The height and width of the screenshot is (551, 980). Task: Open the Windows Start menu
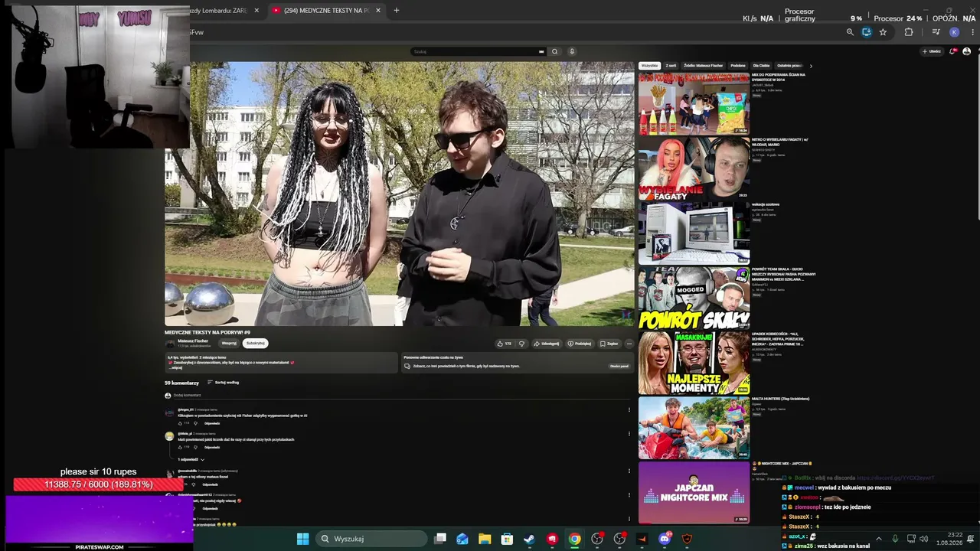[302, 539]
